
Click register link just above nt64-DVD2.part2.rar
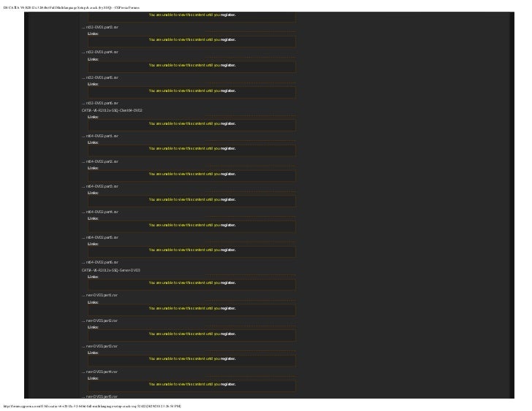(228, 148)
